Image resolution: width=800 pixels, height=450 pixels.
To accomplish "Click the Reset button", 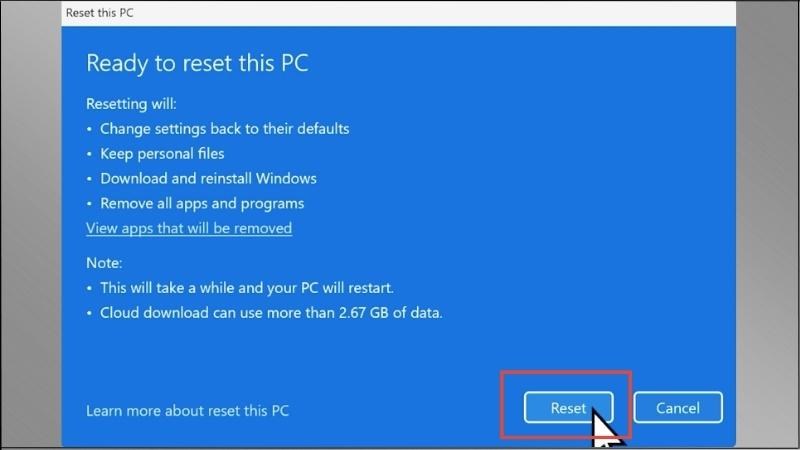I will tap(568, 408).
